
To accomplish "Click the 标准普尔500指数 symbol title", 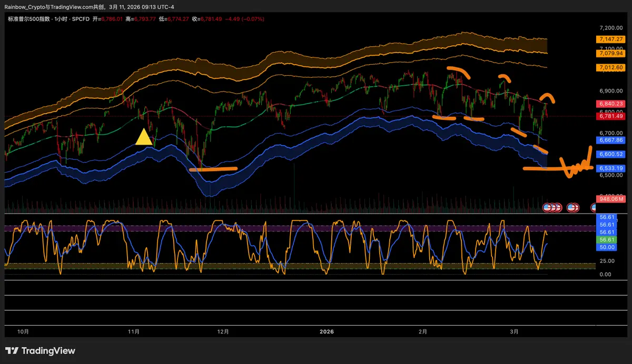I will [29, 19].
